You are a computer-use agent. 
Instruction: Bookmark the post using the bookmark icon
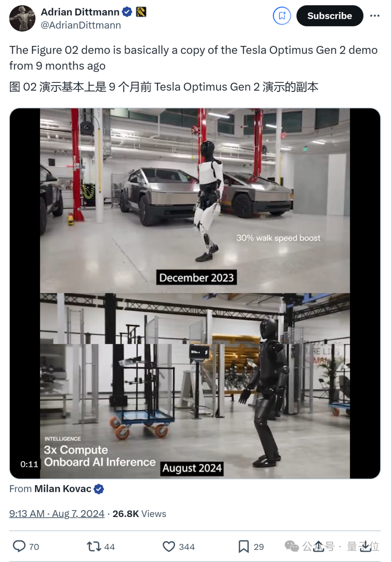(244, 546)
